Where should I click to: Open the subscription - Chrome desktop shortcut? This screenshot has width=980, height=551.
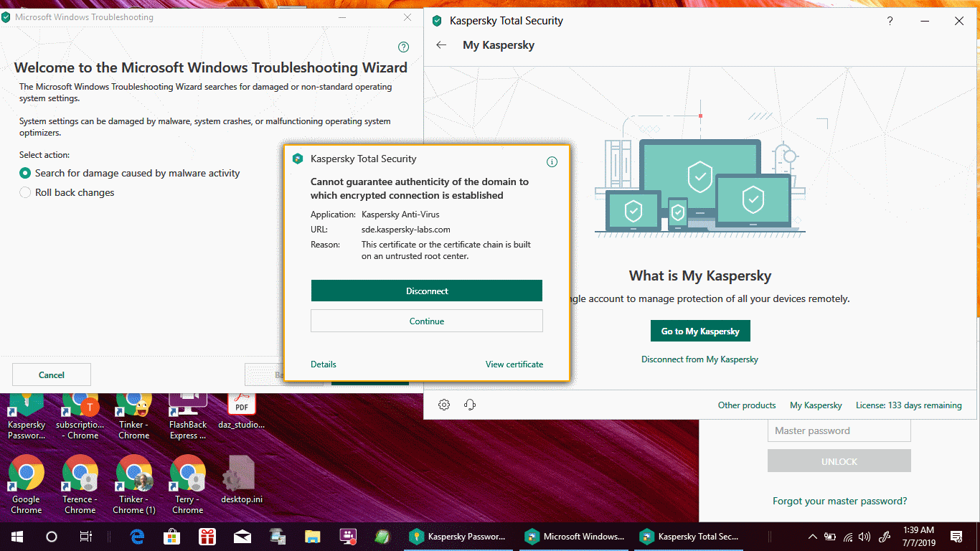pos(80,417)
